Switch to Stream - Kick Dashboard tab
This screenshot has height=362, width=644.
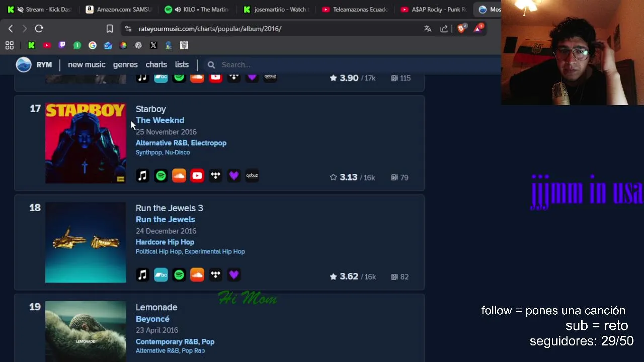coord(40,9)
